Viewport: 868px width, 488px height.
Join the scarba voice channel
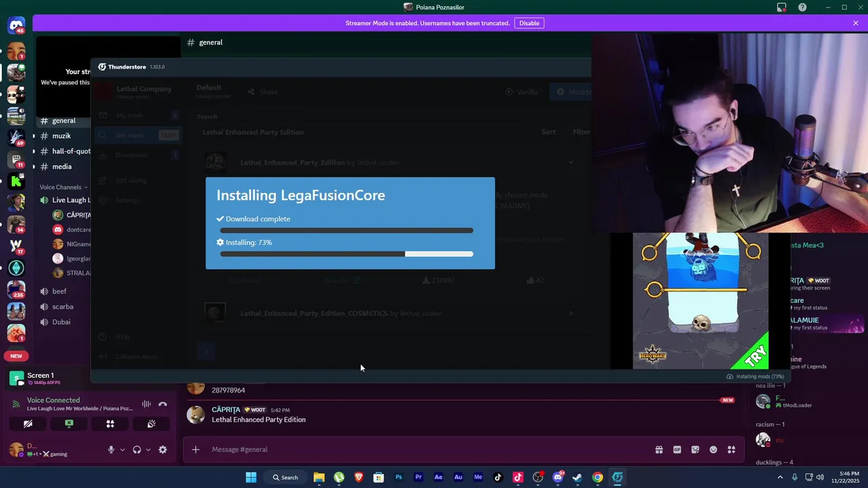coord(62,306)
